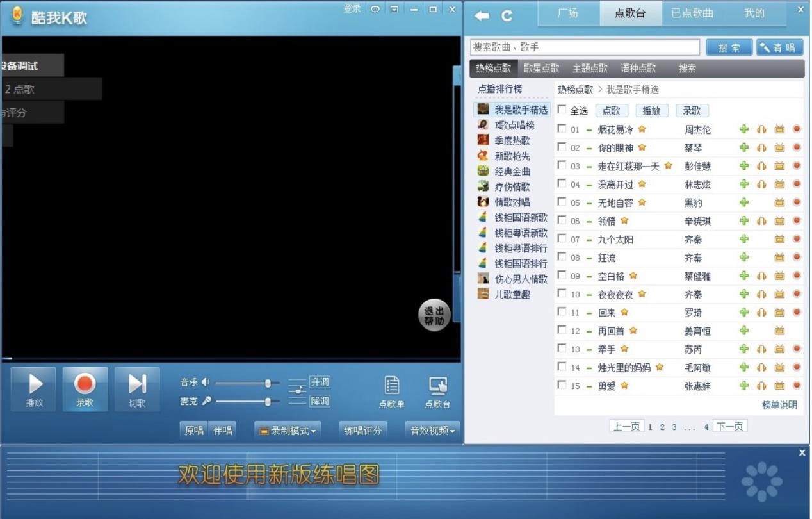Select checkbox for song 10 夜夜夜夜

562,293
